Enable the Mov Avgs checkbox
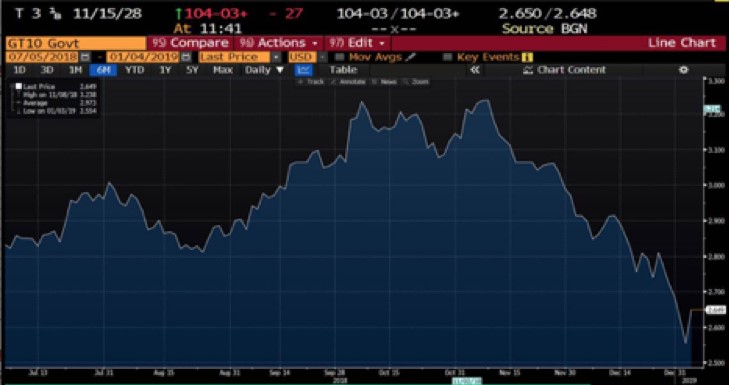The height and width of the screenshot is (385, 729). [339, 57]
